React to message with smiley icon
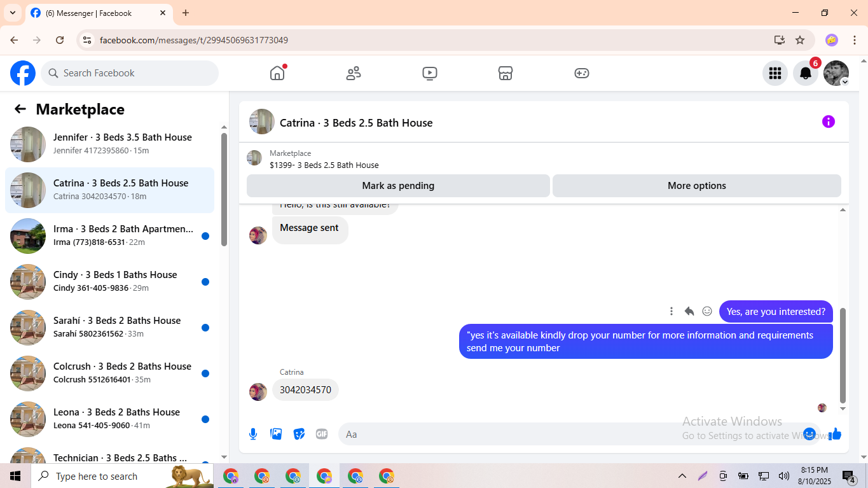Screen dimensions: 868x488 707,311
